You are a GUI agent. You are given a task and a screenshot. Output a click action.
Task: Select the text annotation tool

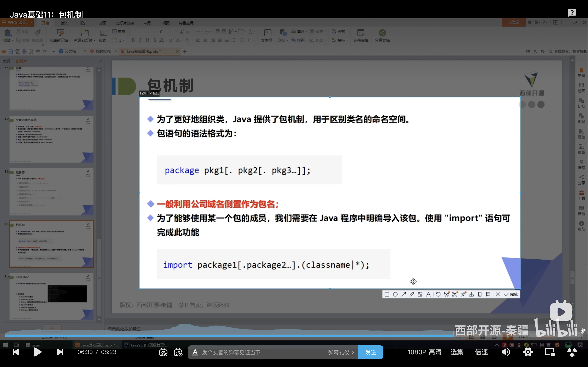428,294
